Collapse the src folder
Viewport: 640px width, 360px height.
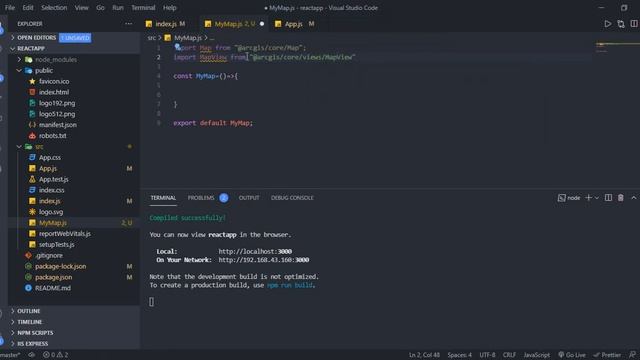click(39, 147)
